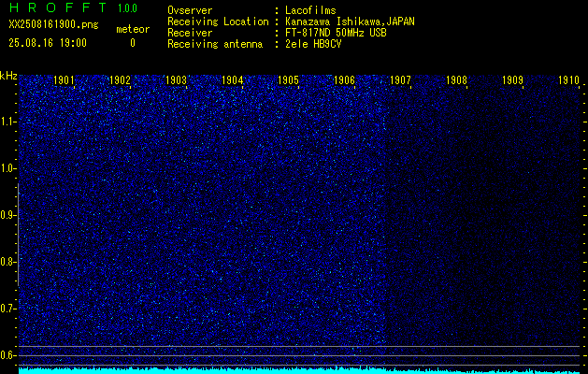
Task: Click the version number 1.0.0
Action: click(127, 8)
